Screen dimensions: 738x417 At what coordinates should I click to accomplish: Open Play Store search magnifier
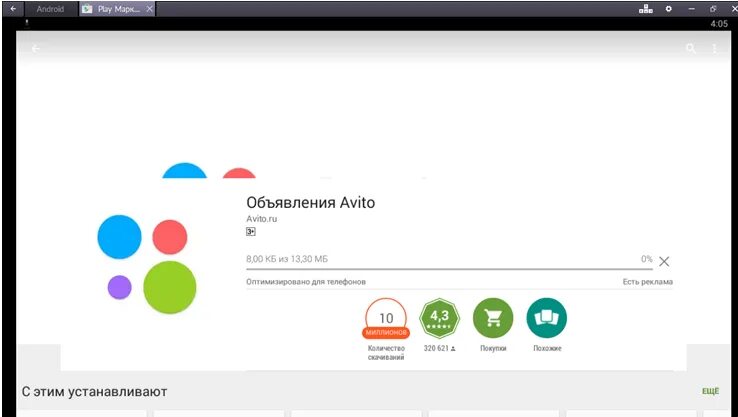(x=690, y=48)
